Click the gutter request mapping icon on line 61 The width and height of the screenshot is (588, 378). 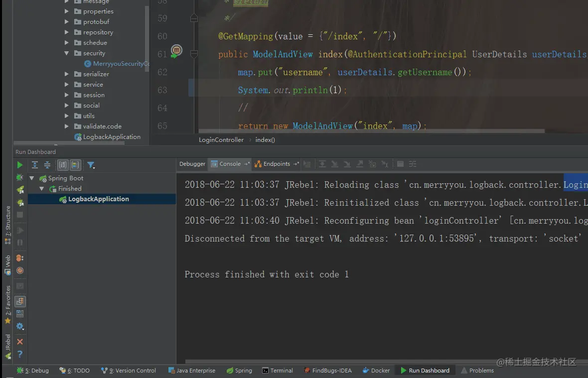pyautogui.click(x=176, y=51)
